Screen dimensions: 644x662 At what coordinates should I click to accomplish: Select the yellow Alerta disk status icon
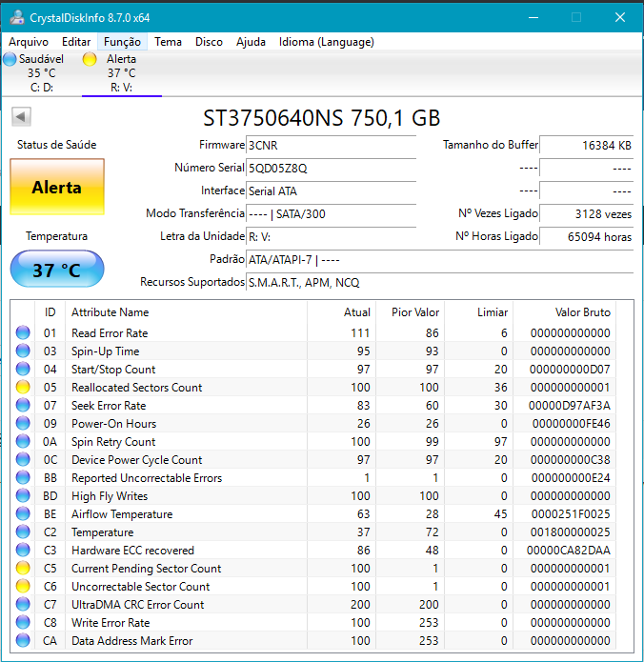click(90, 59)
